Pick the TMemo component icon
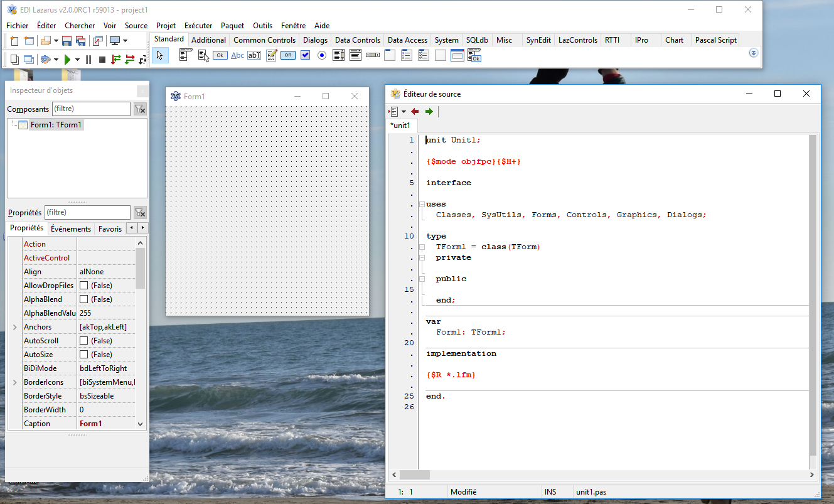The image size is (834, 504). [271, 55]
